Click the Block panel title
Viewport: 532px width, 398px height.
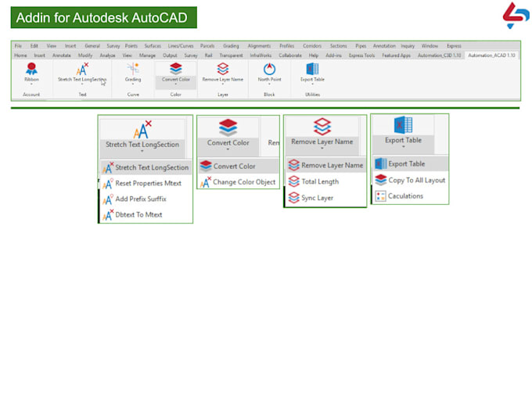(269, 95)
